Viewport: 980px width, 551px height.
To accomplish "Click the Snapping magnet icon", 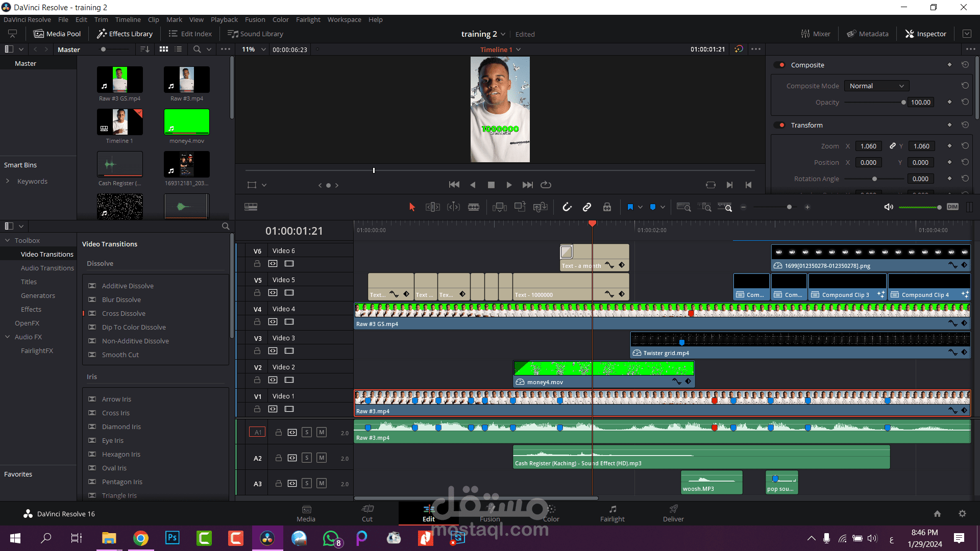I will 568,207.
